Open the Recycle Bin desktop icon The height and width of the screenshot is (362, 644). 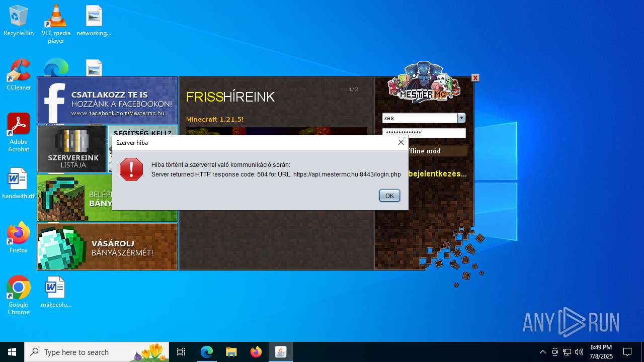click(19, 21)
